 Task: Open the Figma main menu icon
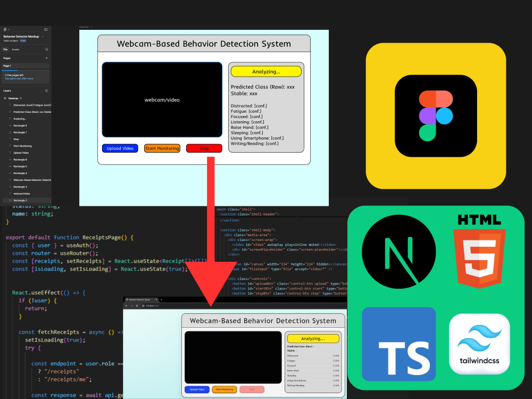click(x=5, y=29)
